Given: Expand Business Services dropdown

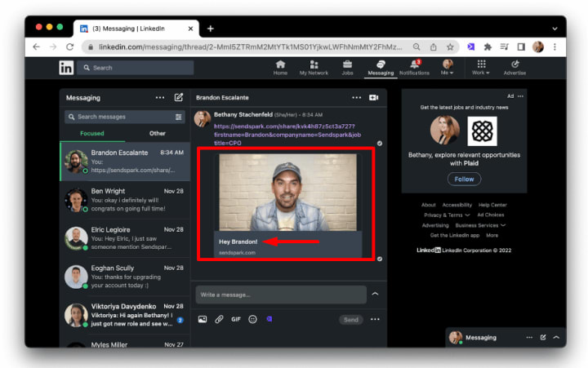Looking at the screenshot, I should point(480,225).
